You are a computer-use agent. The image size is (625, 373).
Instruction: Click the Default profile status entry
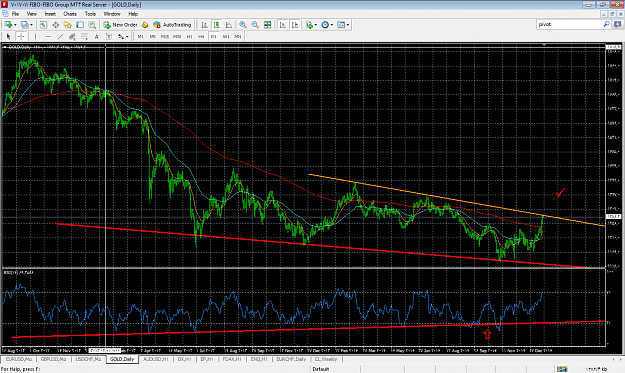(320, 369)
